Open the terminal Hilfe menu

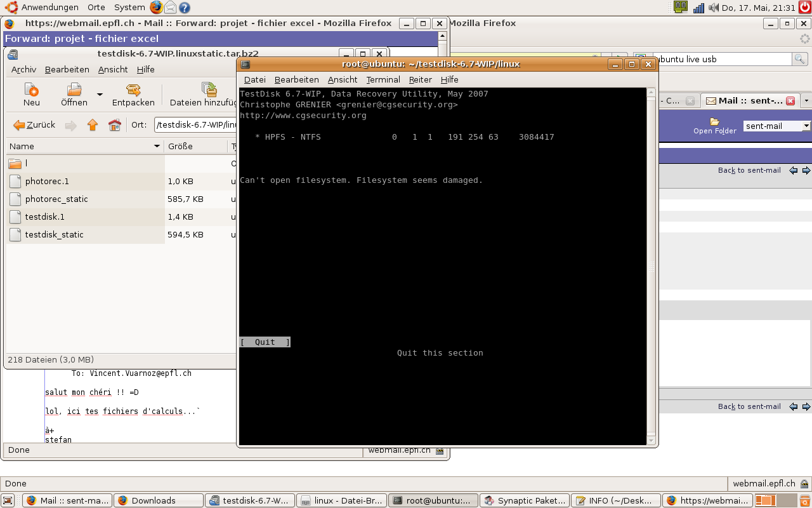tap(449, 80)
